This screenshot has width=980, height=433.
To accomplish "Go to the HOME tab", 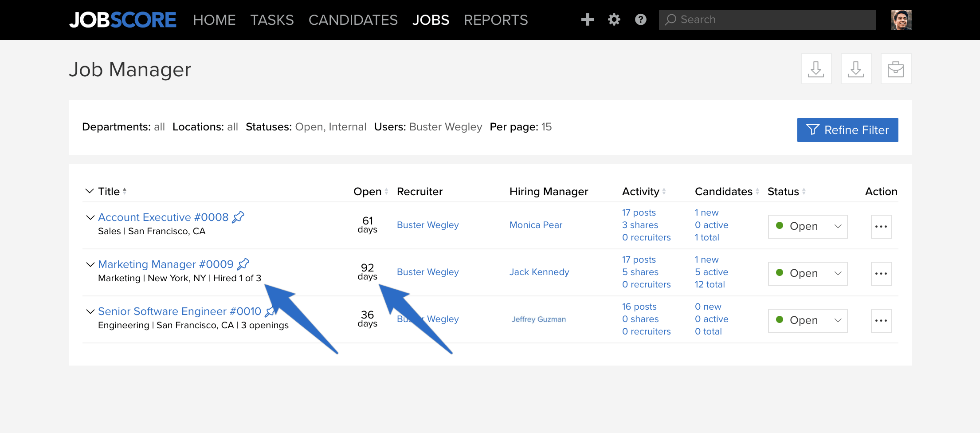I will 214,20.
